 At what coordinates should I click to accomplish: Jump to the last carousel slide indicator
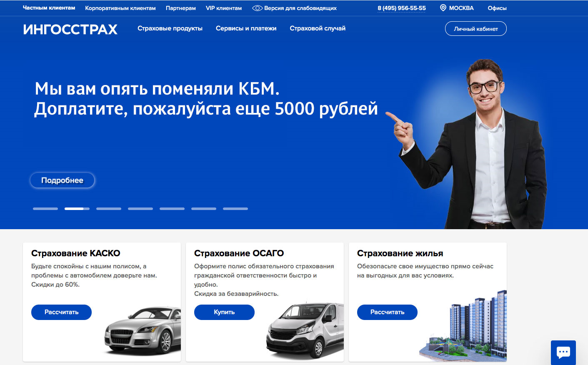pyautogui.click(x=235, y=209)
